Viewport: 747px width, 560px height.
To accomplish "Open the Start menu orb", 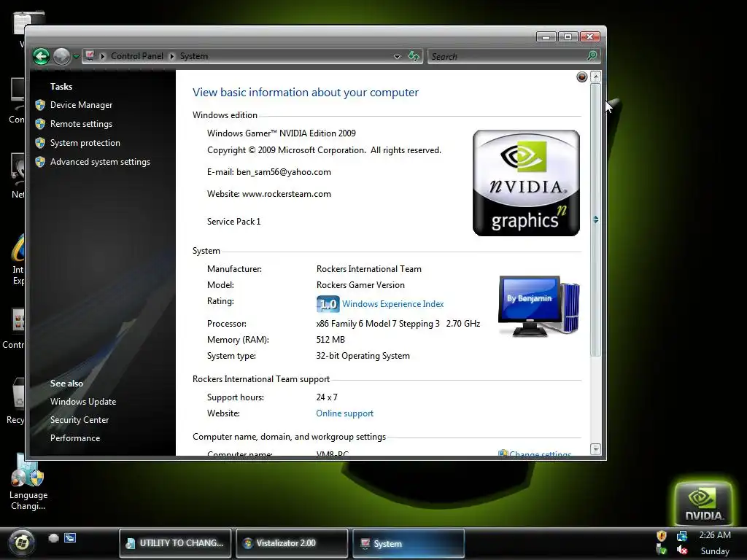I will tap(21, 542).
